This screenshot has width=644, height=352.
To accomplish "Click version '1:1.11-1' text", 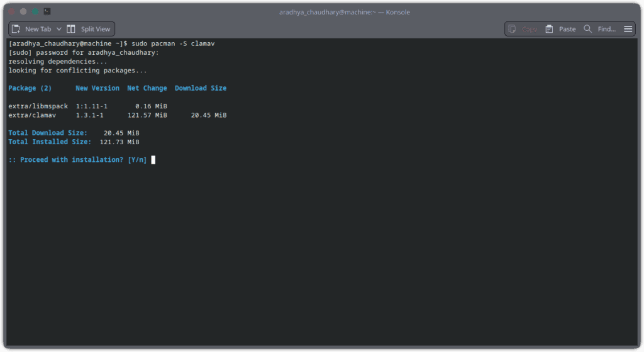I will click(x=92, y=106).
